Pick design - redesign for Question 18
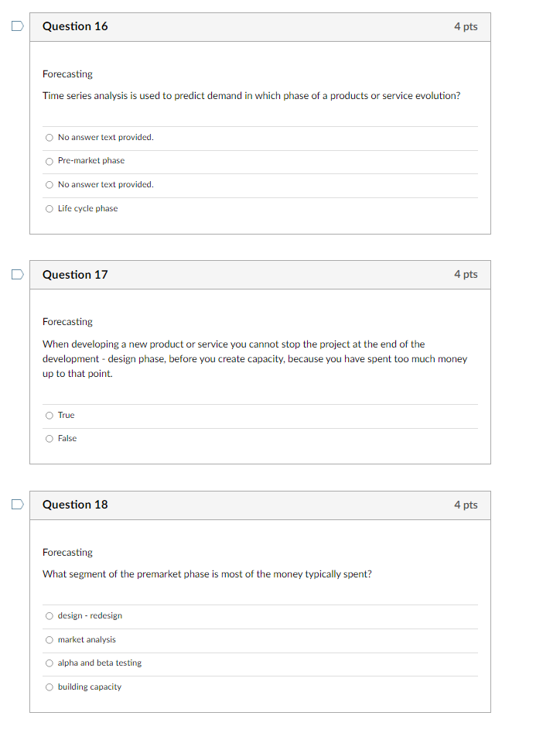The width and height of the screenshot is (560, 733). pos(49,615)
